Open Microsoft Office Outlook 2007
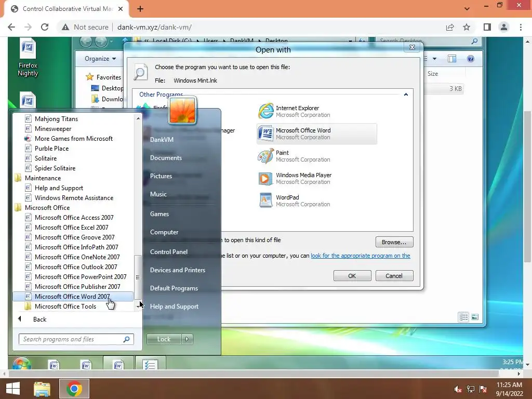This screenshot has height=399, width=532. 76,267
